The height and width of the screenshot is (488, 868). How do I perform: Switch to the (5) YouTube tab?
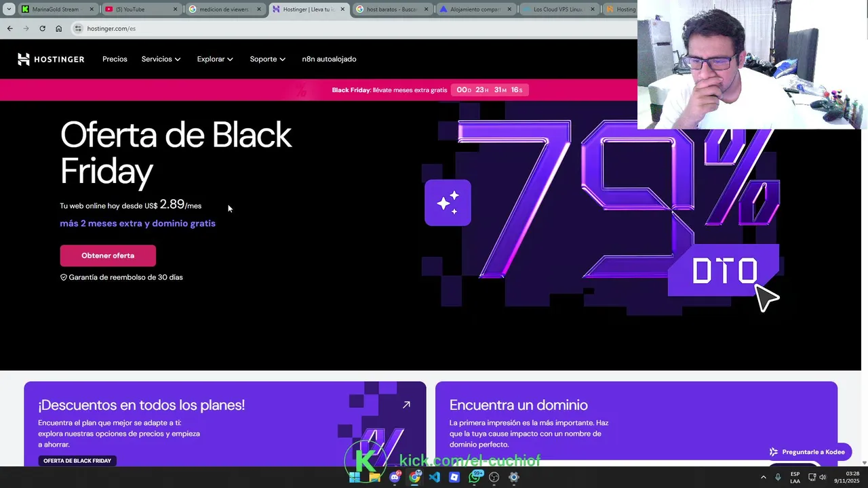[141, 9]
